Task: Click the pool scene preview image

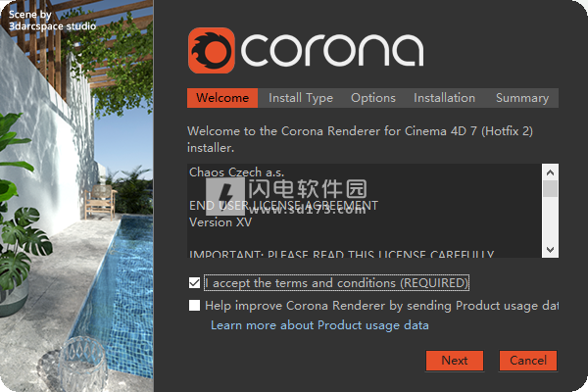Action: tap(76, 196)
